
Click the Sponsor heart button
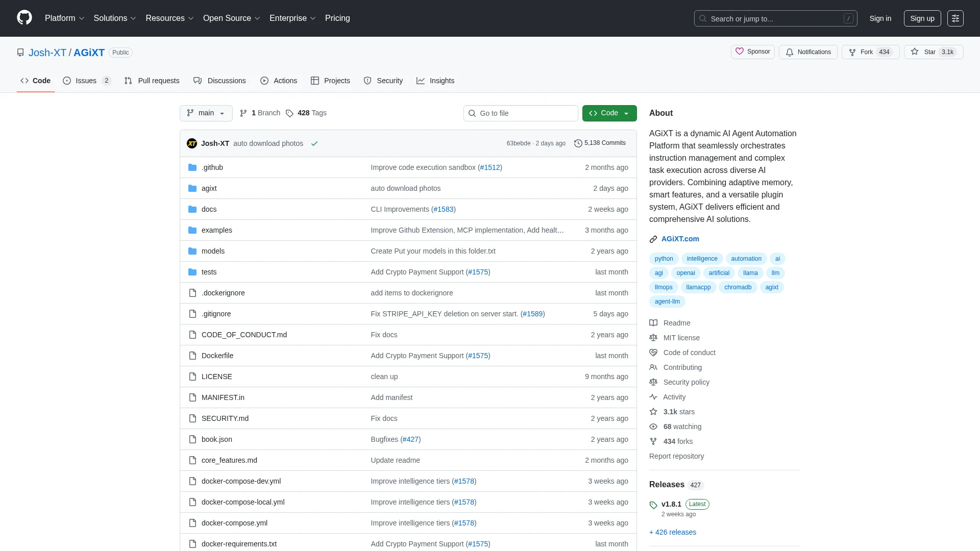(752, 52)
